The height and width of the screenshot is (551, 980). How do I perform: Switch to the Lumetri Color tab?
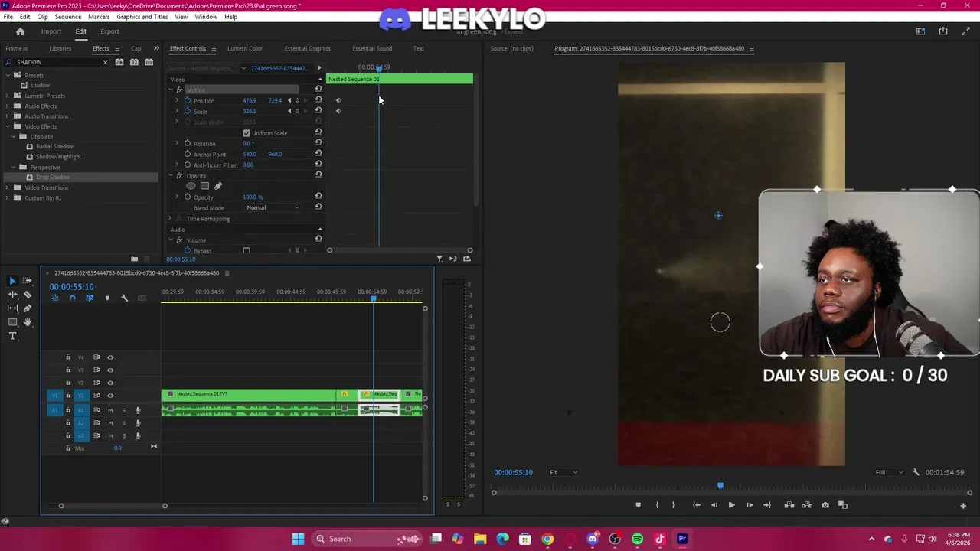click(244, 48)
